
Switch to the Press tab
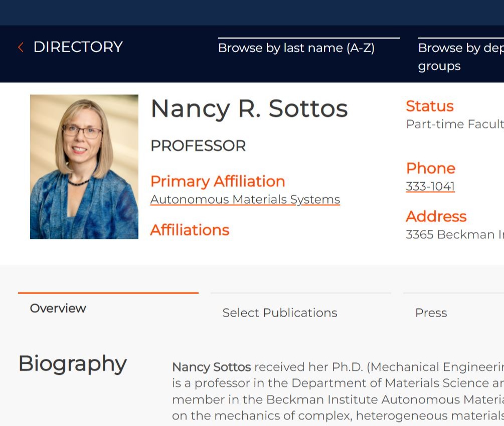tap(431, 313)
